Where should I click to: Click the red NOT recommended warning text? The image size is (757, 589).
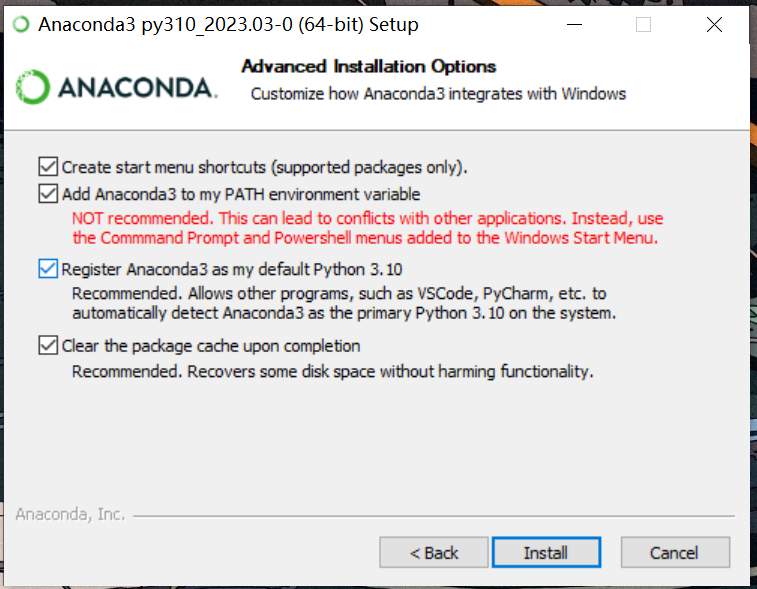point(367,218)
